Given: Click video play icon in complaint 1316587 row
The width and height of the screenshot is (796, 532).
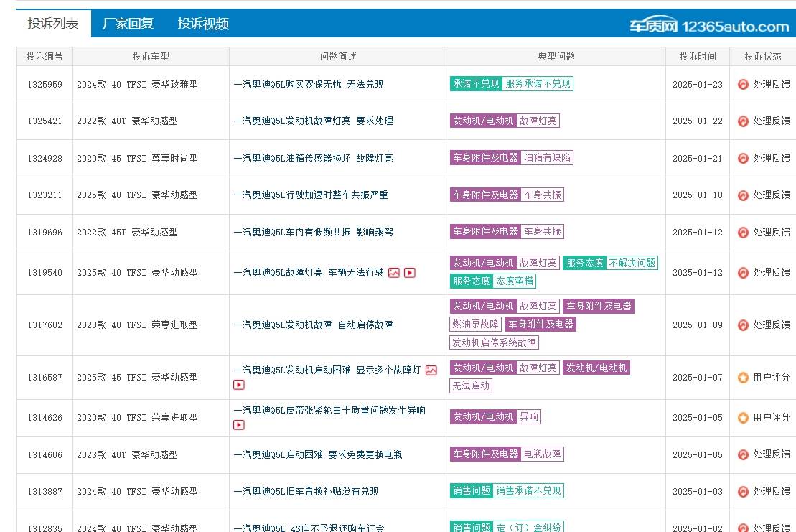Looking at the screenshot, I should point(239,385).
